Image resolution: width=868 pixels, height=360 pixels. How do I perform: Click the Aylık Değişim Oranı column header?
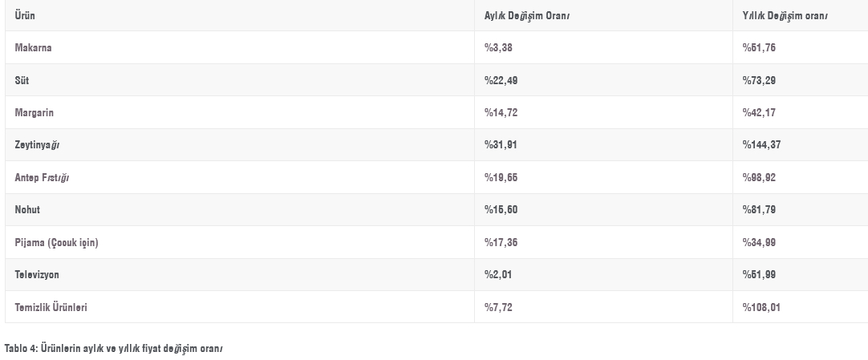[527, 16]
